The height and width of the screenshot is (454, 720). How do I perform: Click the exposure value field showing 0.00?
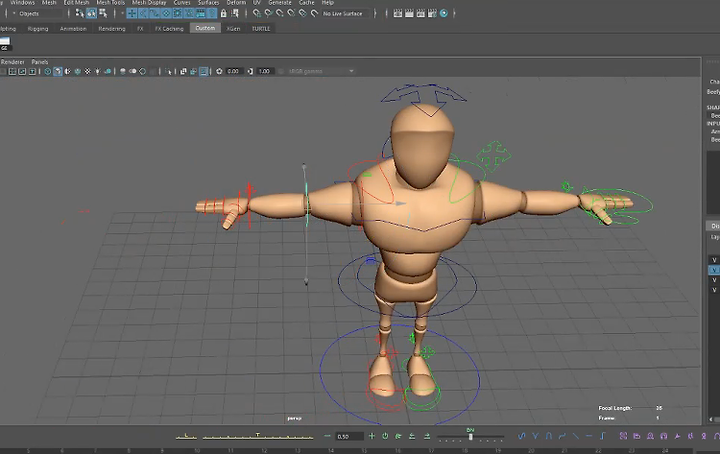(x=233, y=71)
